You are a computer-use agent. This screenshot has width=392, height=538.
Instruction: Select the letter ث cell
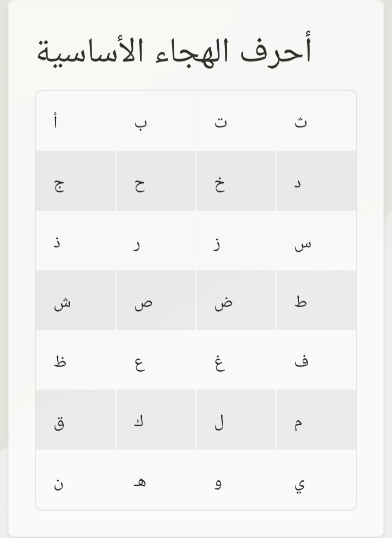coord(316,121)
